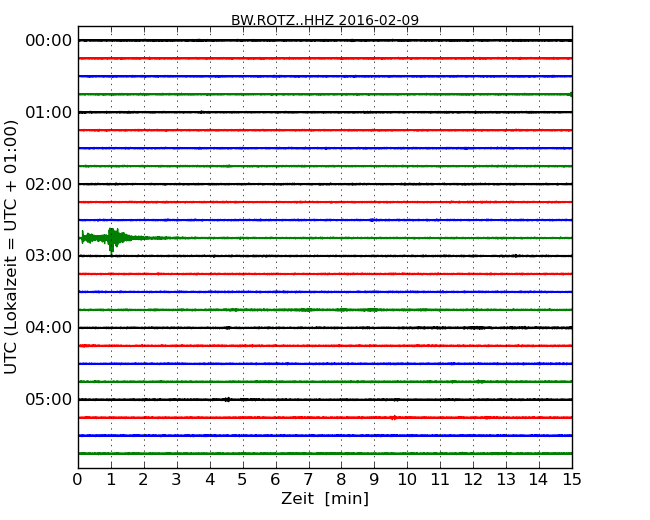Image resolution: width=650 pixels, height=520 pixels.
Task: Click x-axis tick label 12
Action: (473, 480)
